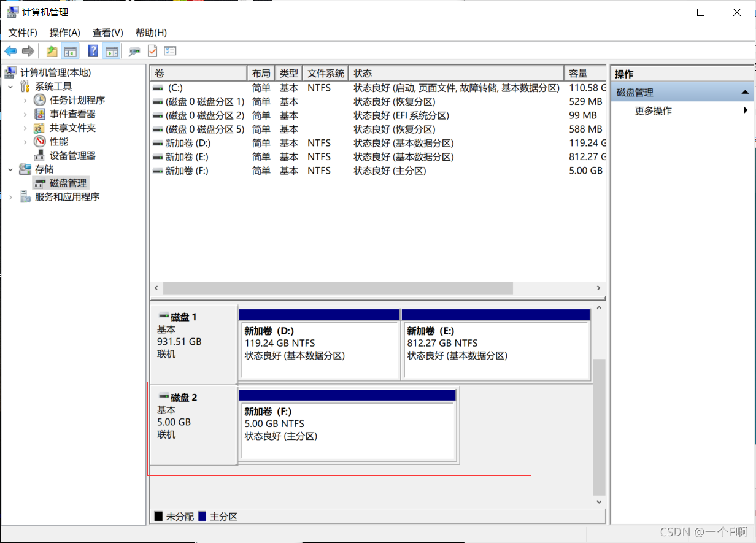Click the 状态良好 (EFI 系统分区) status cell
The width and height of the screenshot is (756, 543).
(401, 115)
